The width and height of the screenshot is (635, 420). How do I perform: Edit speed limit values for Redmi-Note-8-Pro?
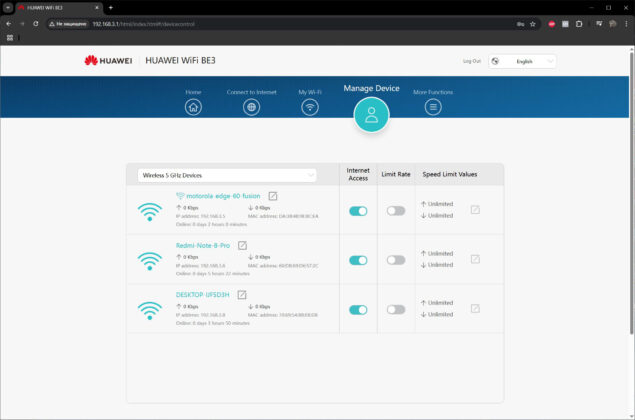point(475,259)
